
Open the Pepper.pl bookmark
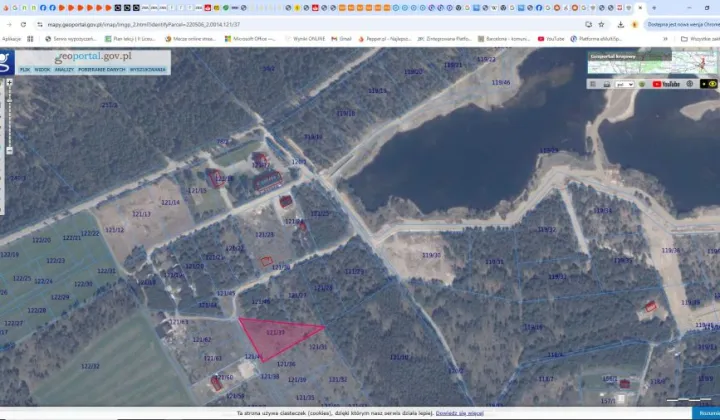tap(385, 39)
